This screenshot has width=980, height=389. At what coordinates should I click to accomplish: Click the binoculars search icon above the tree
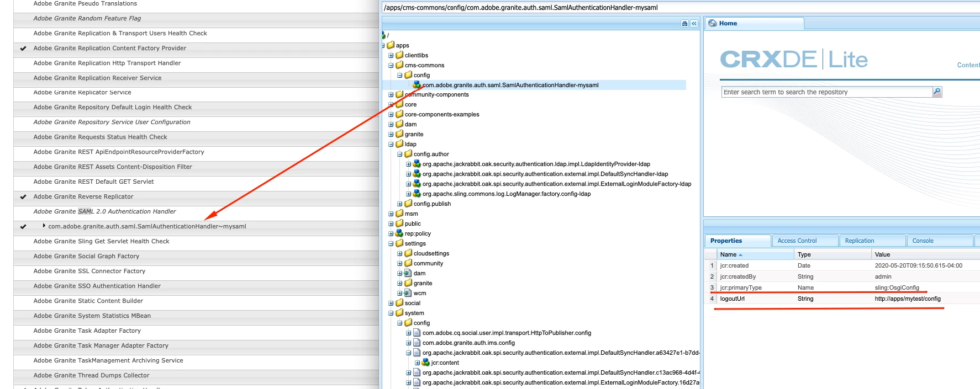[685, 24]
